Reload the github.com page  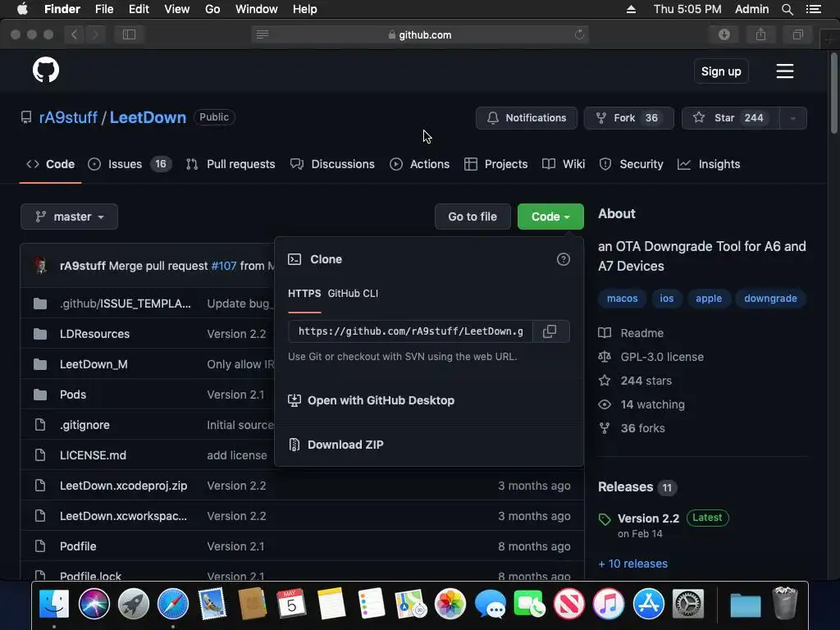tap(579, 34)
